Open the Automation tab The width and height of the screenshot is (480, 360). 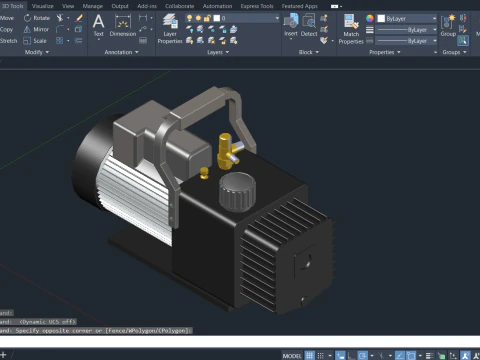tap(217, 6)
